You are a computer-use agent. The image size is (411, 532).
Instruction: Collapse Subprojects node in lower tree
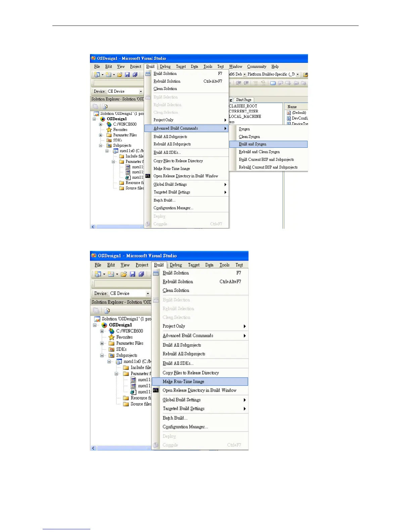click(102, 355)
